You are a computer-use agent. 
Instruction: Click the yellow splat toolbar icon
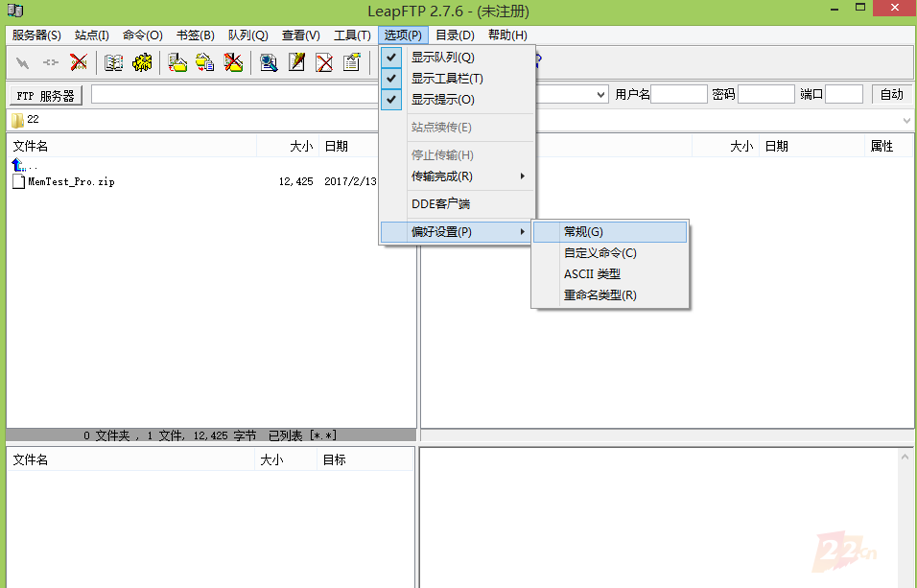(x=142, y=62)
